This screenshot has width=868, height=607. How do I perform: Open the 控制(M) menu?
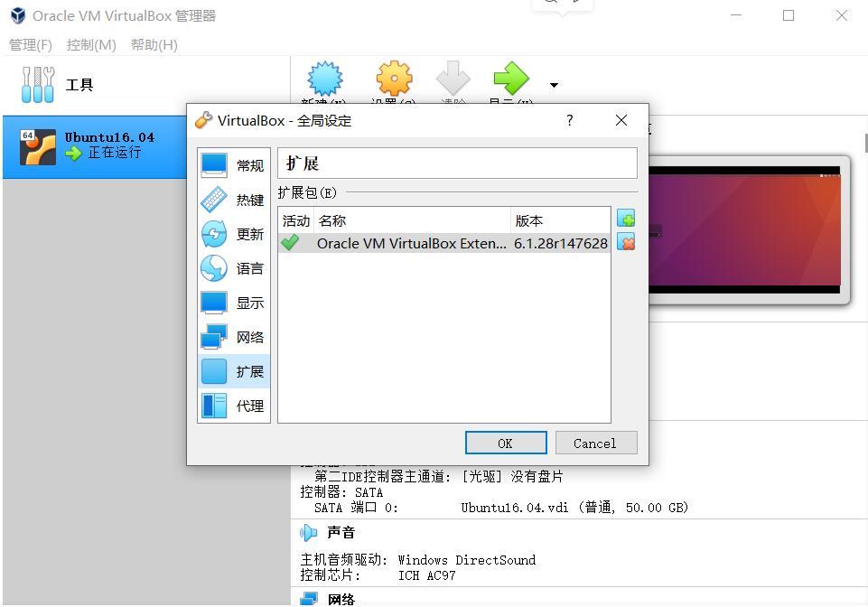pos(91,44)
